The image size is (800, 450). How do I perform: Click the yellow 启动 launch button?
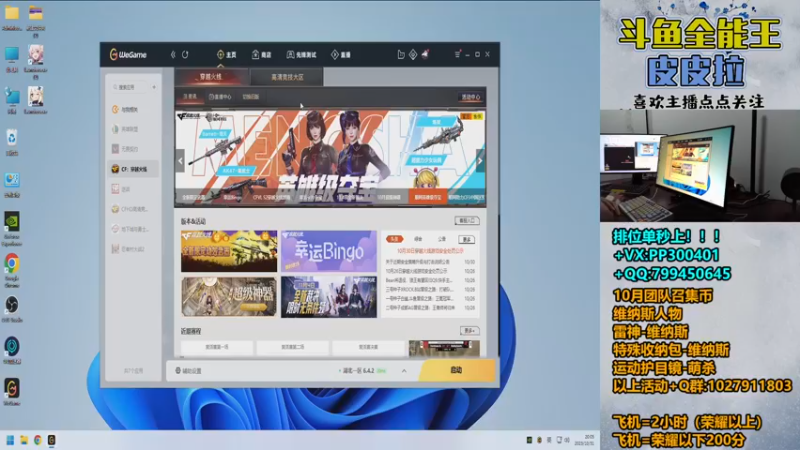pos(457,370)
